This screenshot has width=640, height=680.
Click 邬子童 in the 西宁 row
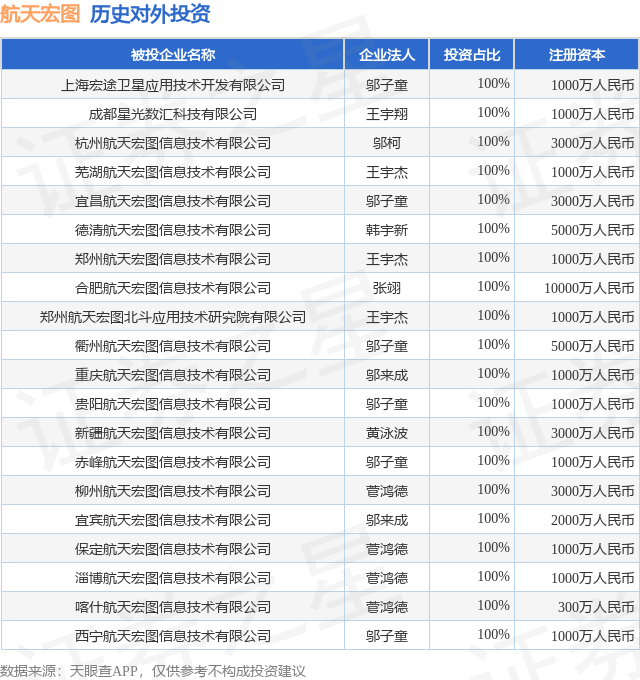click(387, 637)
